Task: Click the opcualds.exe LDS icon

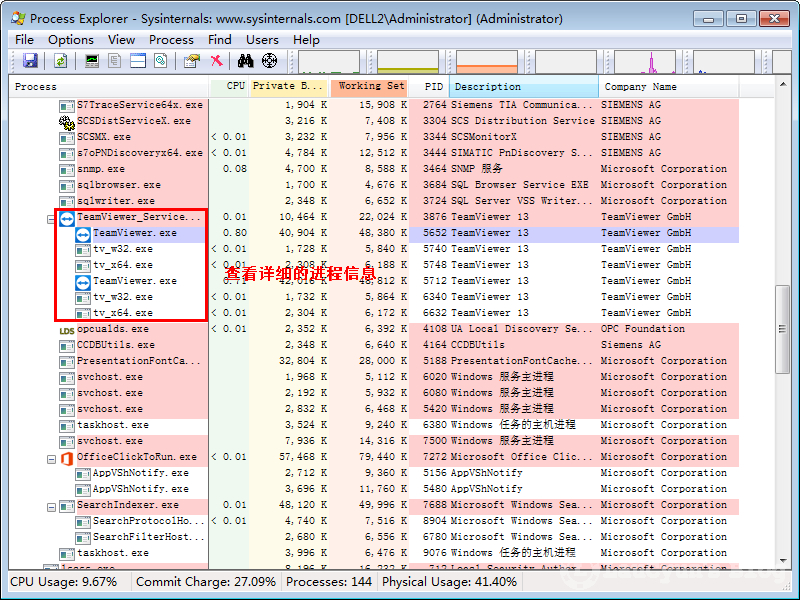Action: (x=67, y=330)
